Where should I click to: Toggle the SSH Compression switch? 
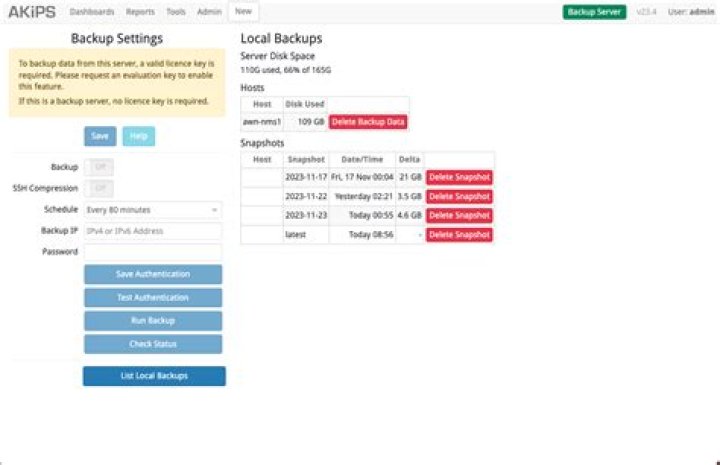click(x=98, y=189)
